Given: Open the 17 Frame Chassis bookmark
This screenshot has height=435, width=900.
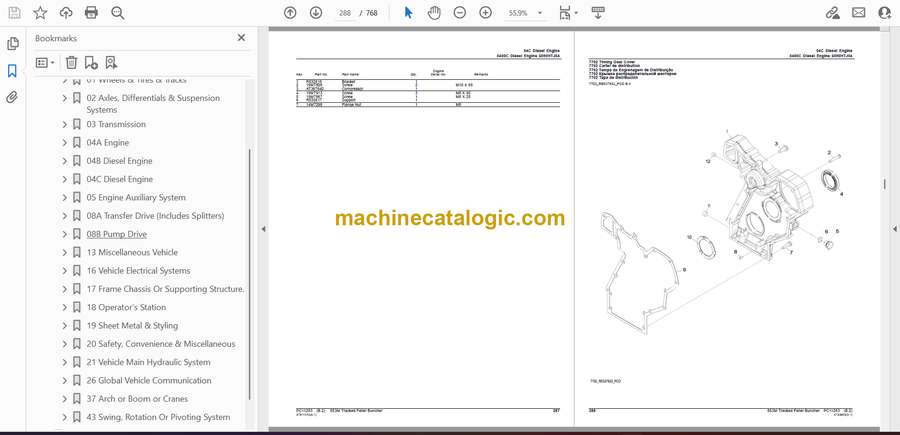Looking at the screenshot, I should tap(165, 289).
